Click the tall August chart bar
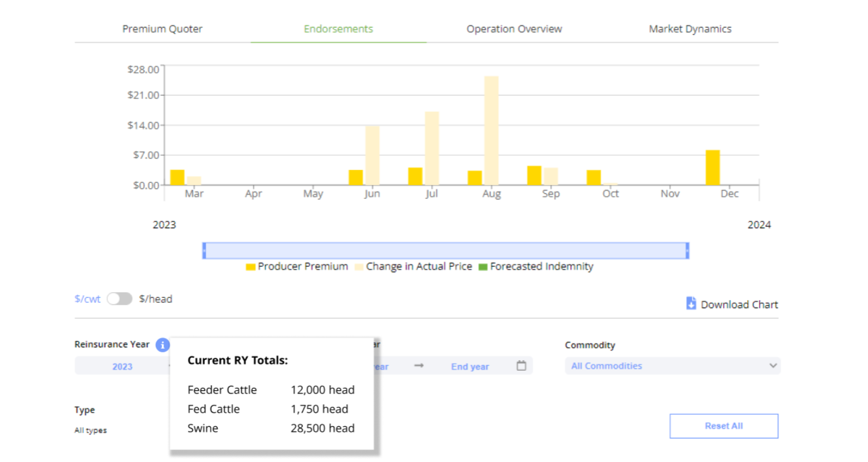The width and height of the screenshot is (868, 462). (491, 130)
